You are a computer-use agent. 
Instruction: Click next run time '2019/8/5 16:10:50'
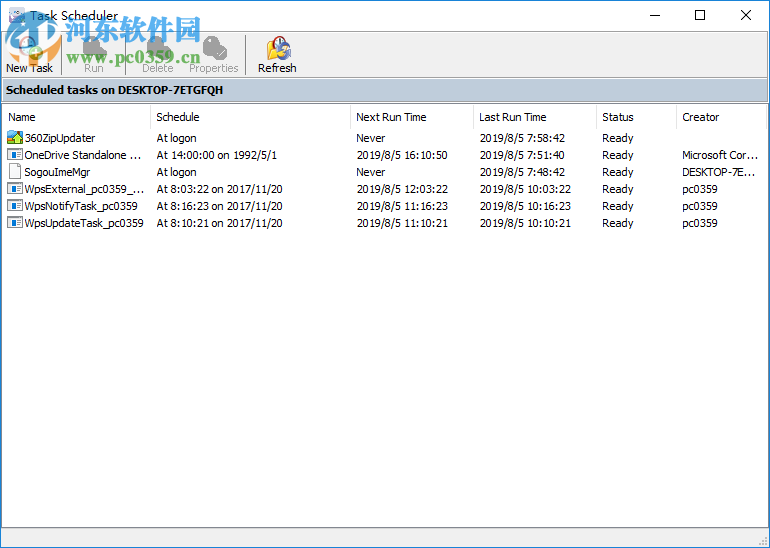click(402, 155)
